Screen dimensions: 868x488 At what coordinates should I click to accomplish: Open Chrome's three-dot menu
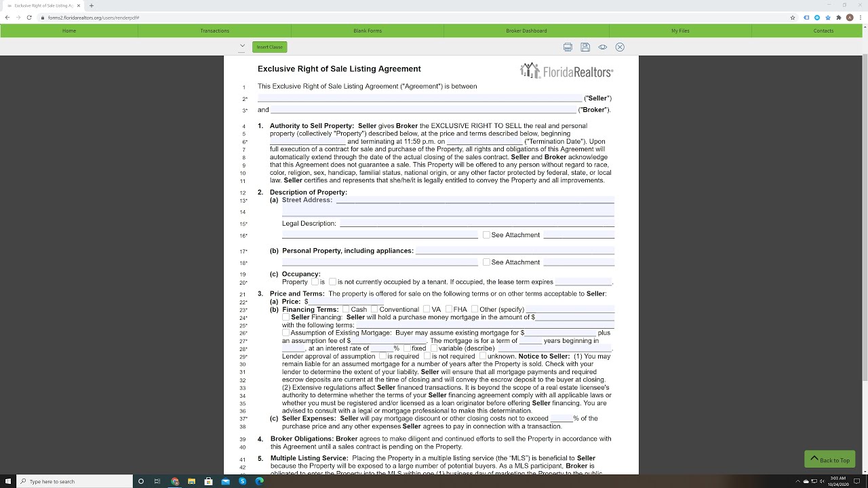click(860, 18)
